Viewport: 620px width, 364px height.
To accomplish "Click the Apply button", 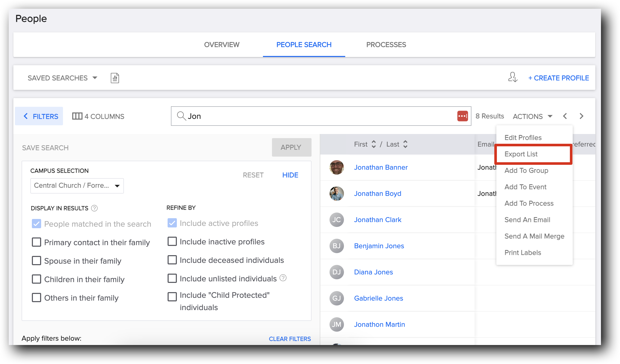I will [291, 147].
